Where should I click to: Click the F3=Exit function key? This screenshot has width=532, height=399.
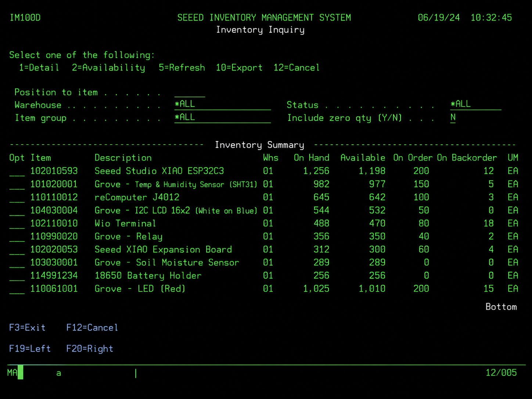pos(27,328)
